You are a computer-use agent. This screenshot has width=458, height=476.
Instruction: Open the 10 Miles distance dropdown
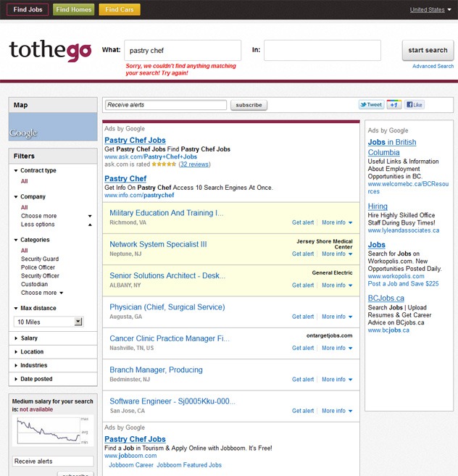point(49,322)
